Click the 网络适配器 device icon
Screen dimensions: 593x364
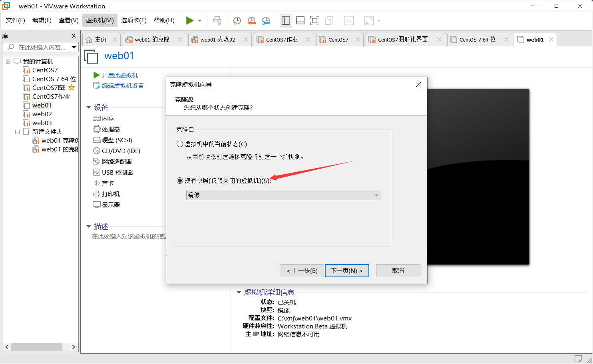[x=96, y=161]
